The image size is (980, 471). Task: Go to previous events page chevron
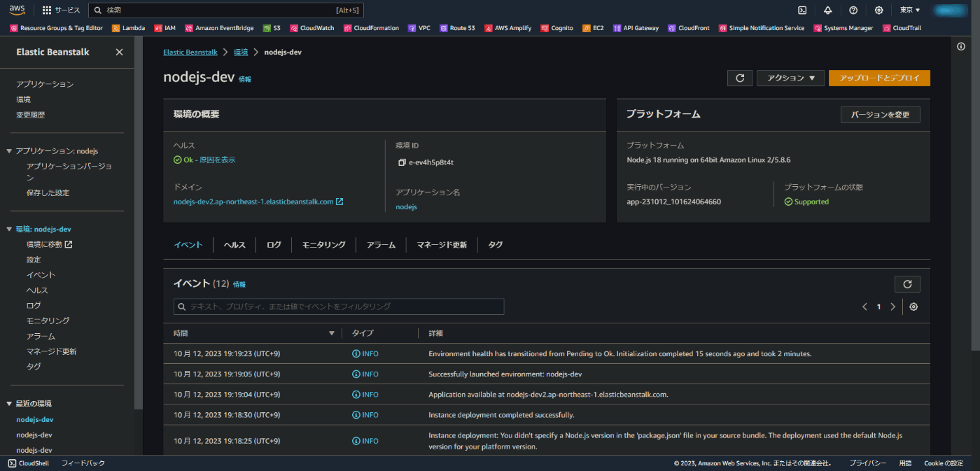(x=864, y=307)
